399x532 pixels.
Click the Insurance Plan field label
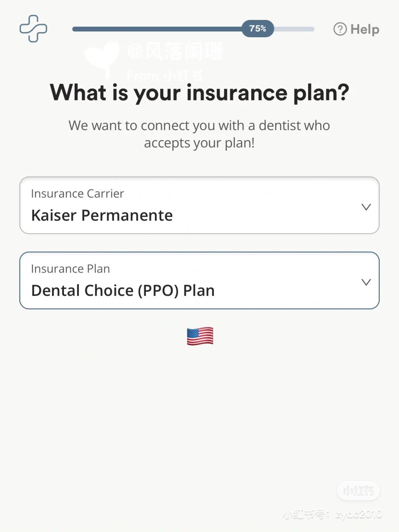(x=71, y=269)
